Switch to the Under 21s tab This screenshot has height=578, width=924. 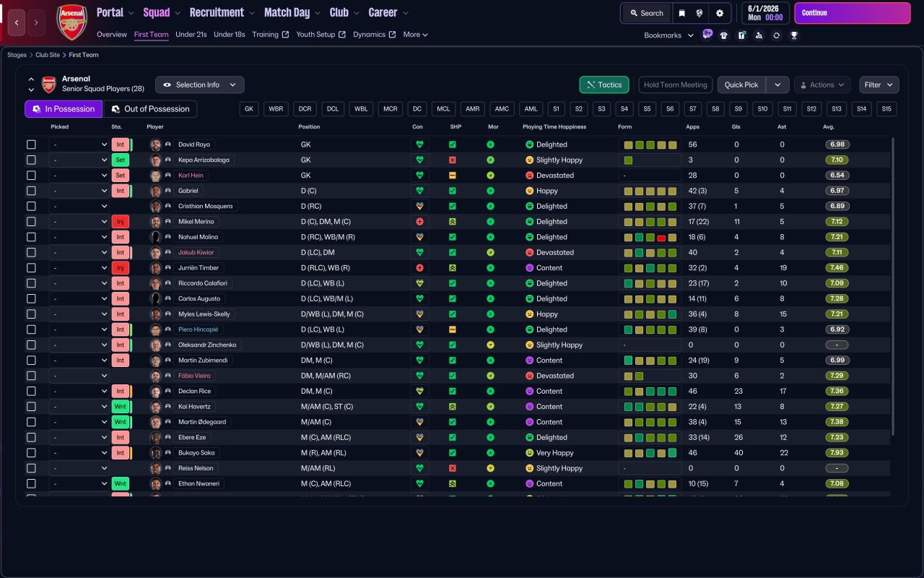click(191, 35)
